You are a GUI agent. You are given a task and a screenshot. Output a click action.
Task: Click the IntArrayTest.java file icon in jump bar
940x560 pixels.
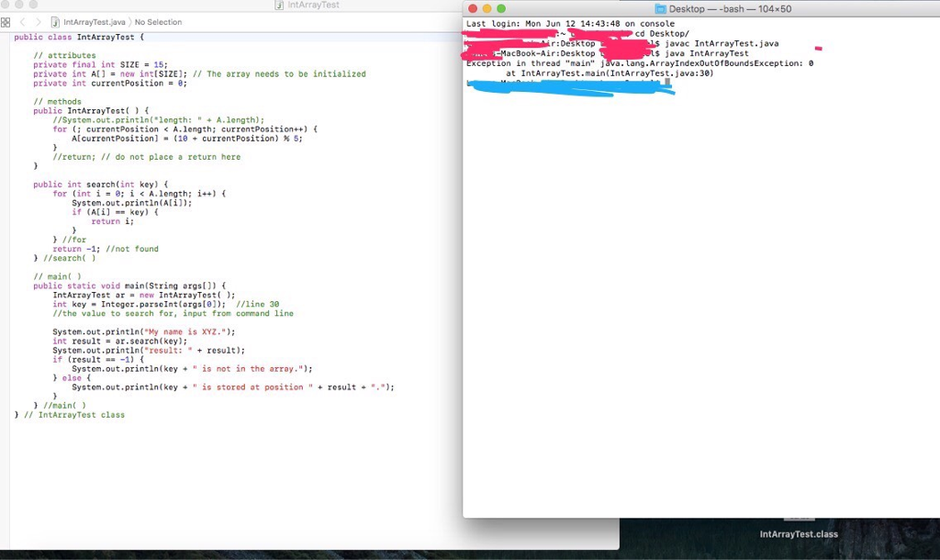click(x=56, y=22)
